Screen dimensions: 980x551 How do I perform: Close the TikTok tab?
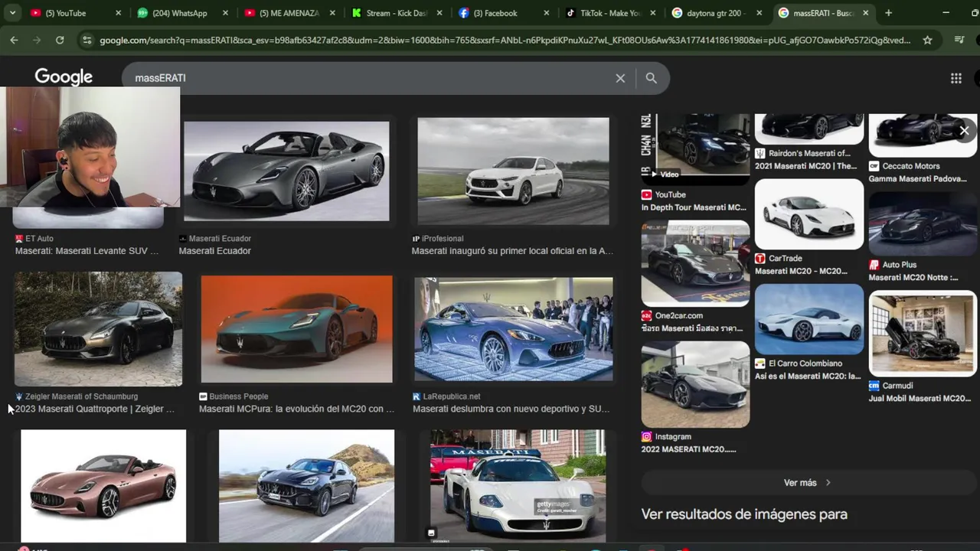[652, 13]
